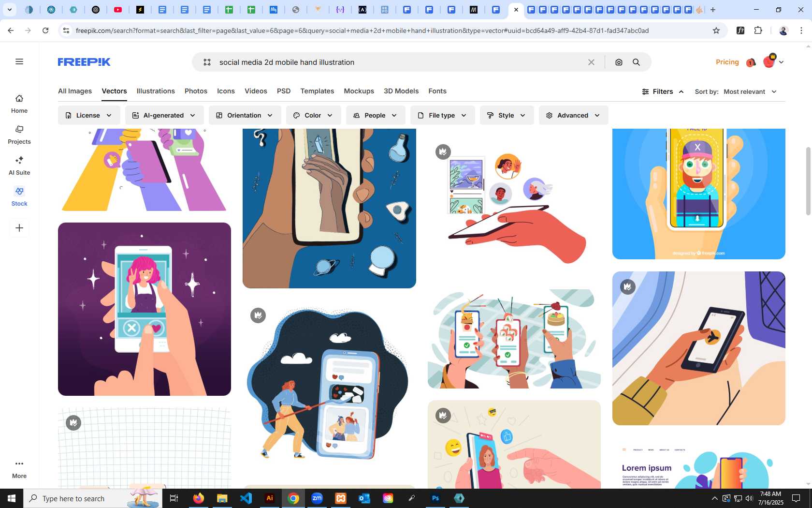Open browser Extensions puzzle icon
Image resolution: width=812 pixels, height=508 pixels.
[x=758, y=30]
